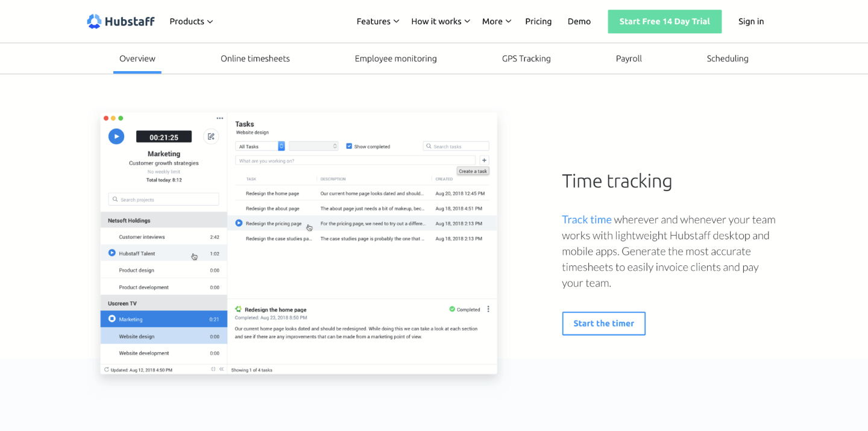Switch to the Scheduling tab
The height and width of the screenshot is (431, 868).
728,58
